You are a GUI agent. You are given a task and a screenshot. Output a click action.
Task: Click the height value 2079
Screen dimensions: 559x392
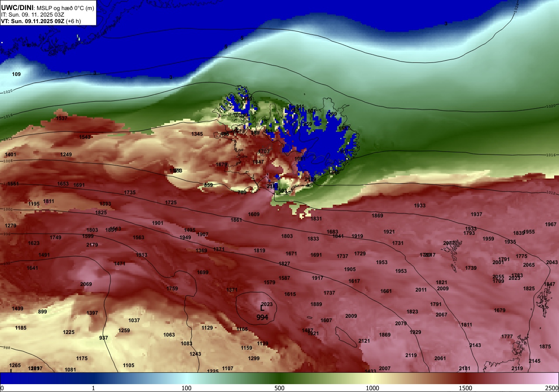[x=401, y=323]
